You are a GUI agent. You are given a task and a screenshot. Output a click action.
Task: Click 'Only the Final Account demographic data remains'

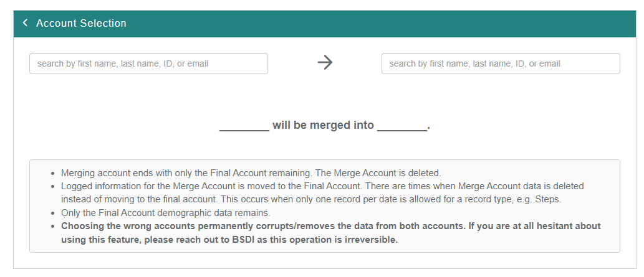pos(165,213)
